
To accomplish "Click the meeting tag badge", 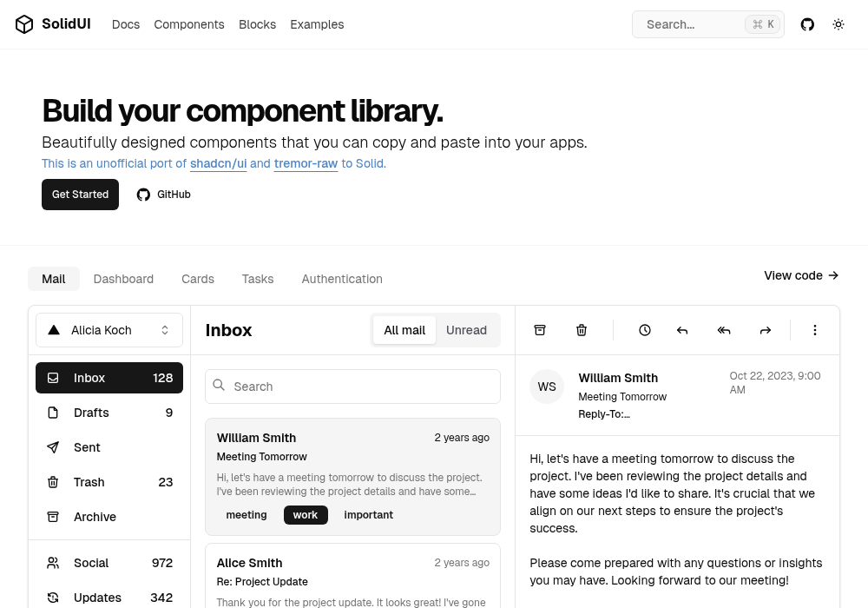I will click(247, 514).
